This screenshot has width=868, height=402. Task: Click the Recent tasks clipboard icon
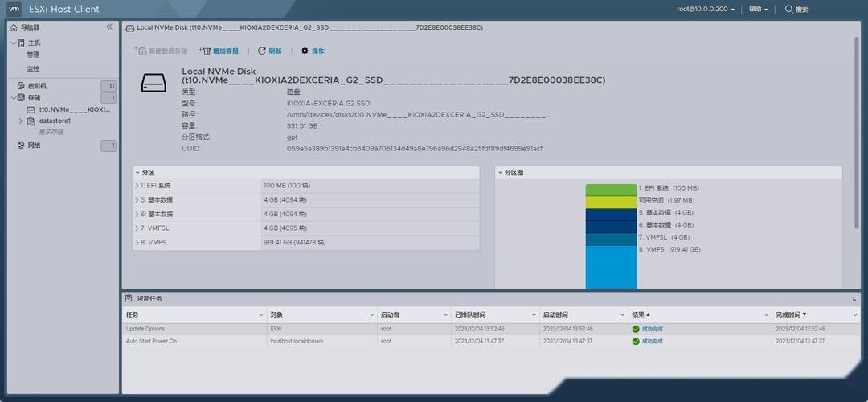click(x=129, y=298)
